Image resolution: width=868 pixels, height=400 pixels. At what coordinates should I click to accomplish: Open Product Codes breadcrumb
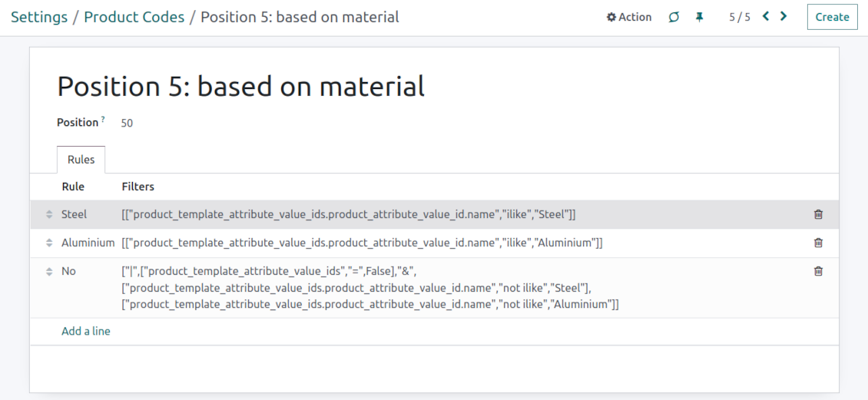[134, 17]
